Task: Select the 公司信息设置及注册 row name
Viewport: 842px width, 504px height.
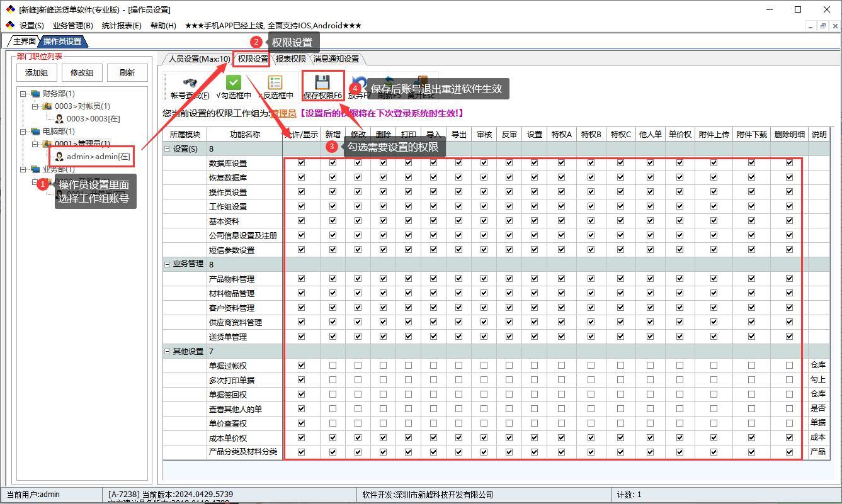Action: coord(243,235)
